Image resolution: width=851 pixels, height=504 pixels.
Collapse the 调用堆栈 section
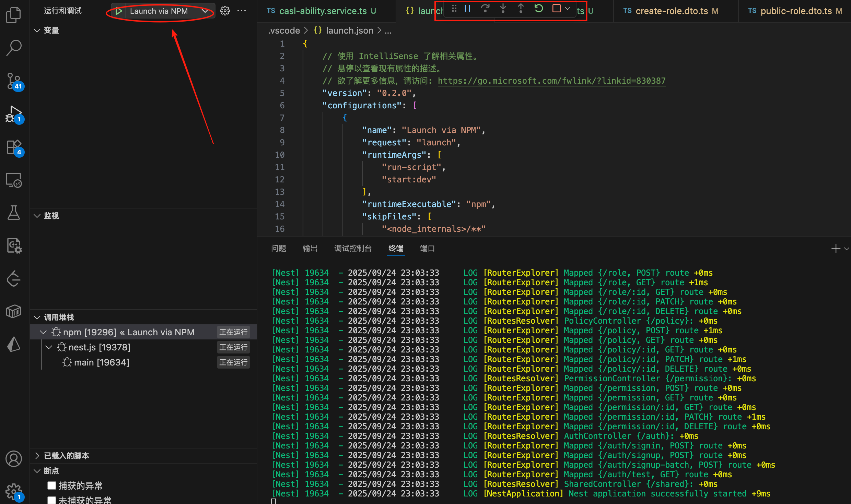(37, 317)
